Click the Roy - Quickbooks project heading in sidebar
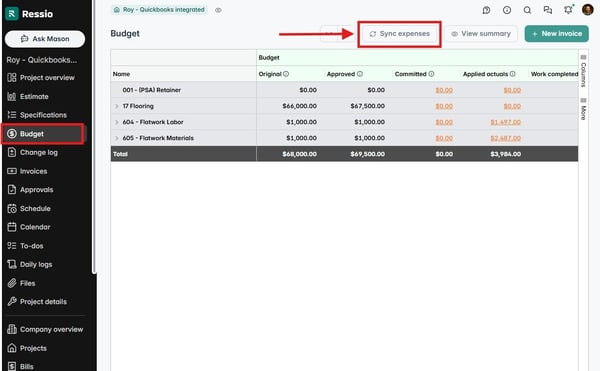 (41, 60)
